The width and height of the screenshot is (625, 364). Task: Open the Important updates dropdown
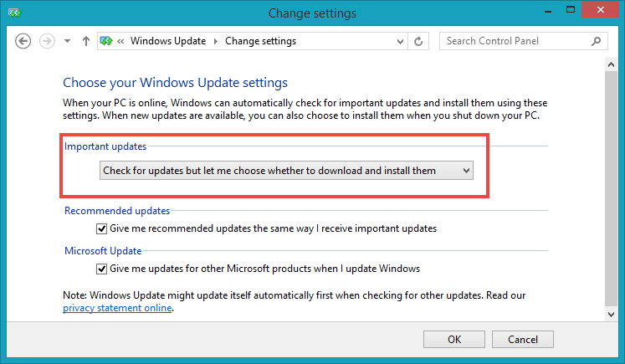click(x=286, y=171)
